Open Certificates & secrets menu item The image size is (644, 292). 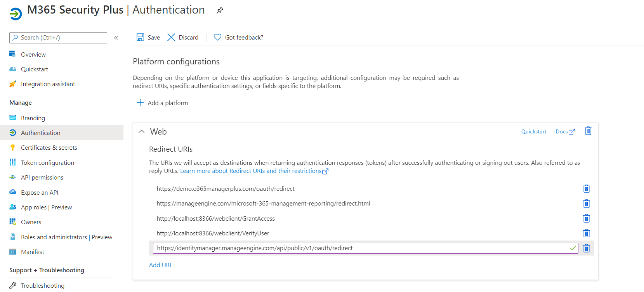(49, 148)
